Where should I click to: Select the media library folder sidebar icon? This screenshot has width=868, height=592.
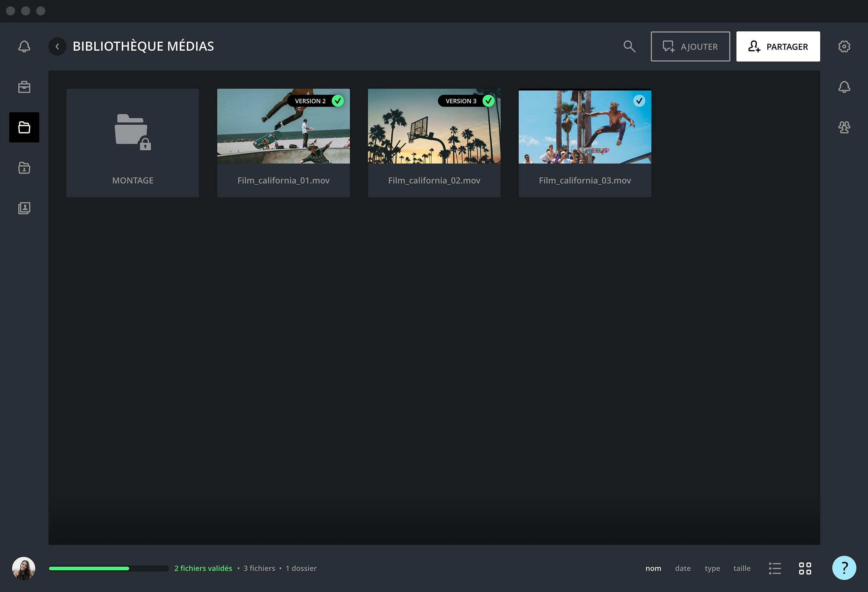point(24,127)
